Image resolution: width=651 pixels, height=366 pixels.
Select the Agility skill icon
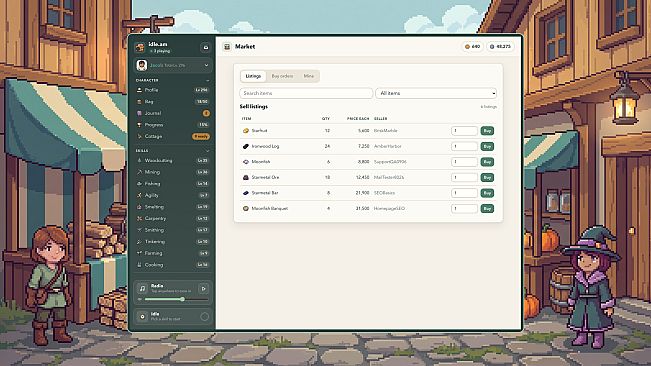[140, 195]
